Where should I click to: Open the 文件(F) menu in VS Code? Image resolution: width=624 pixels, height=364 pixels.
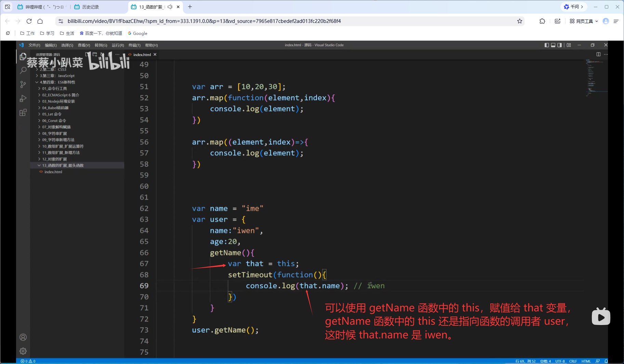pos(34,45)
